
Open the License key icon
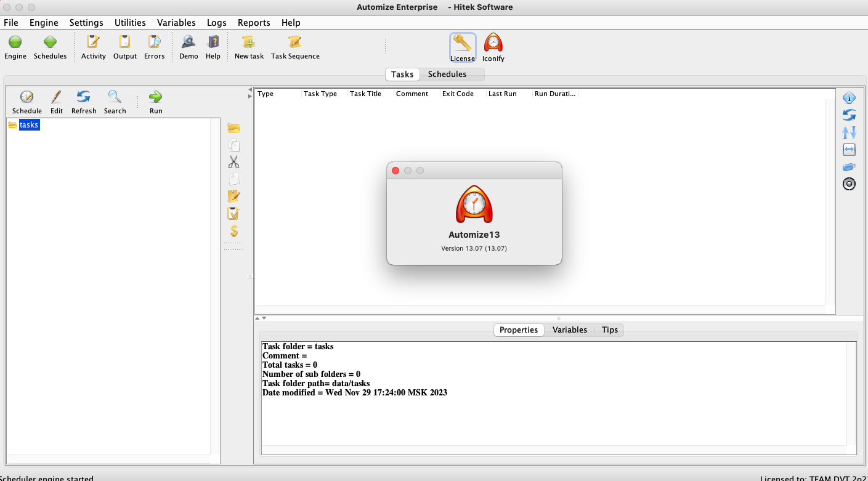pyautogui.click(x=462, y=44)
